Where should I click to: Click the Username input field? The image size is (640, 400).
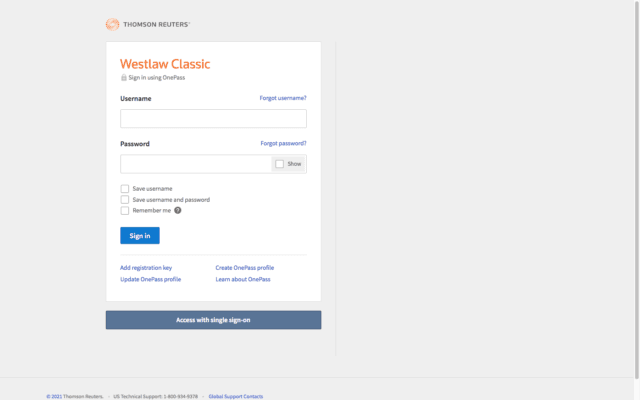[x=213, y=119]
